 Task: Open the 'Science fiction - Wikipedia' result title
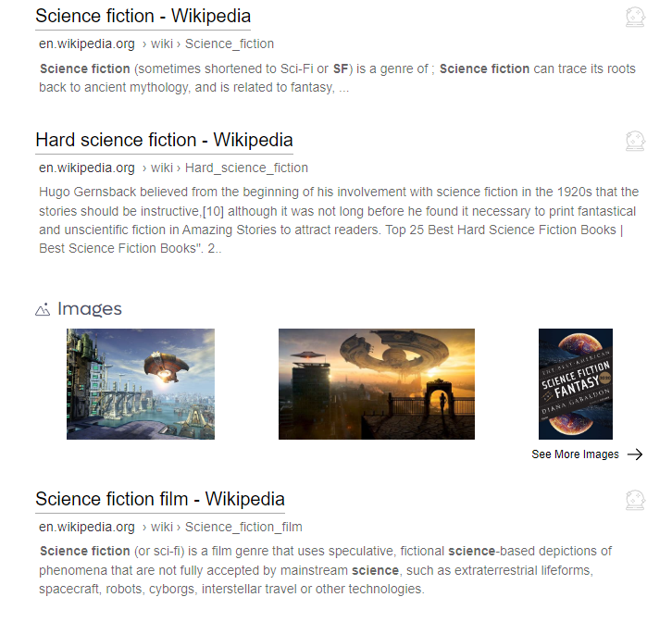pos(143,17)
